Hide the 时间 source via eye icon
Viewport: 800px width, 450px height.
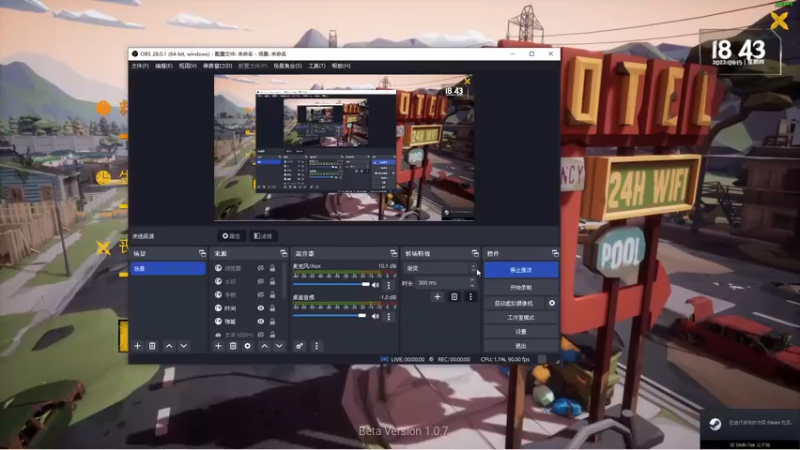tap(261, 308)
